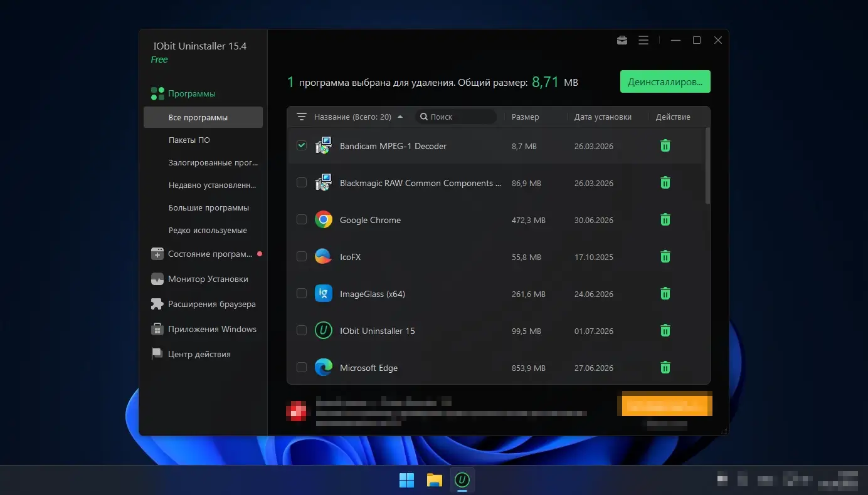Click the Название (Всего: 20) header
Image resolution: width=868 pixels, height=495 pixels.
click(x=352, y=117)
